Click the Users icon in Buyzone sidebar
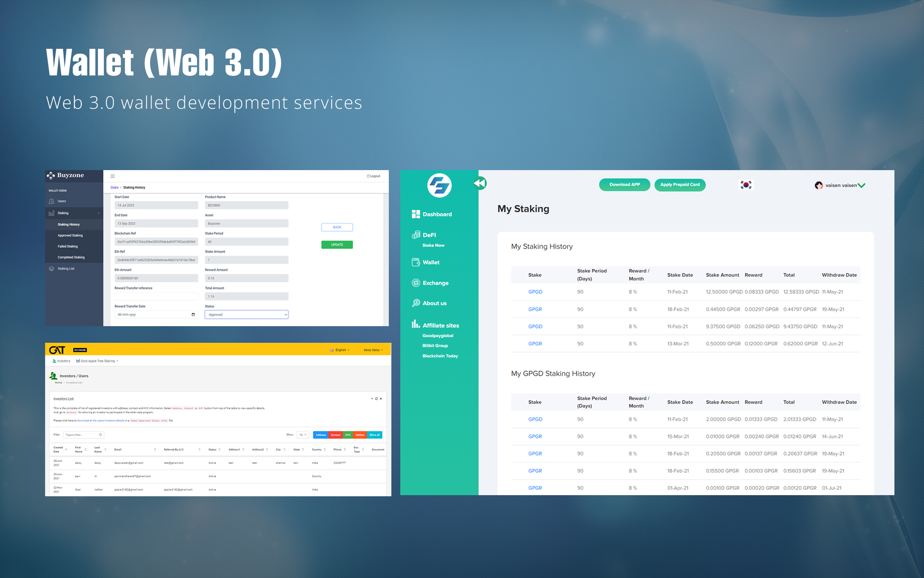The image size is (924, 578). coord(52,201)
